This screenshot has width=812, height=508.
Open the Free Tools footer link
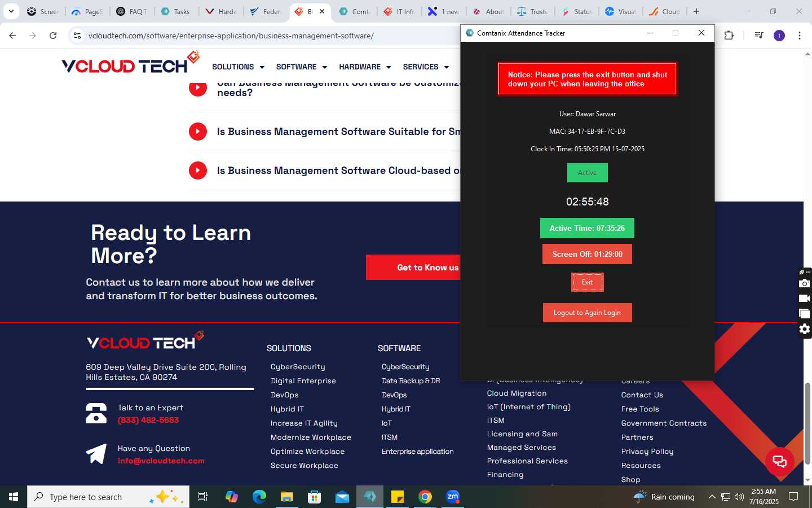pyautogui.click(x=640, y=409)
